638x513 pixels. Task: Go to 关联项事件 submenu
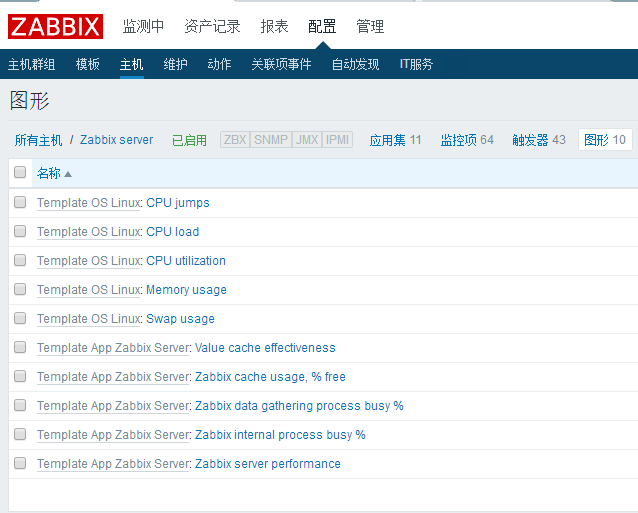point(282,64)
